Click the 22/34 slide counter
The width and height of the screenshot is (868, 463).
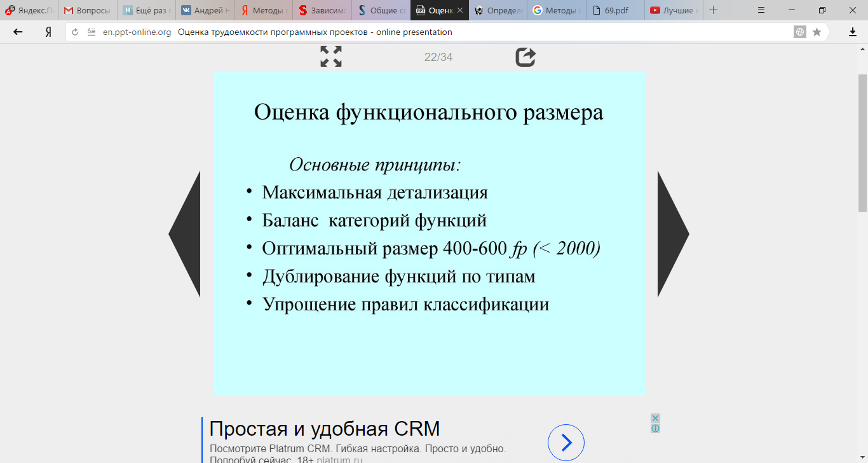(438, 57)
